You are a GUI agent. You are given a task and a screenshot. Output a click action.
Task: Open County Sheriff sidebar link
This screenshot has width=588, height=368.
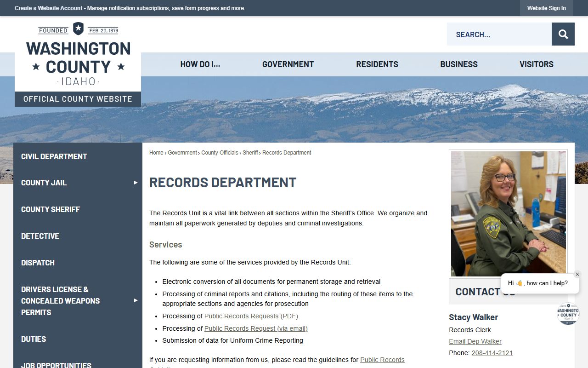pos(51,209)
